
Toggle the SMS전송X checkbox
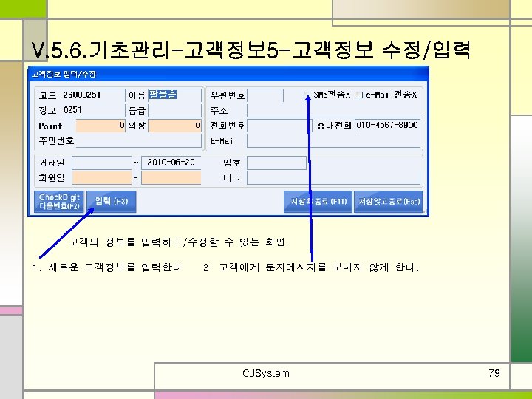[307, 95]
